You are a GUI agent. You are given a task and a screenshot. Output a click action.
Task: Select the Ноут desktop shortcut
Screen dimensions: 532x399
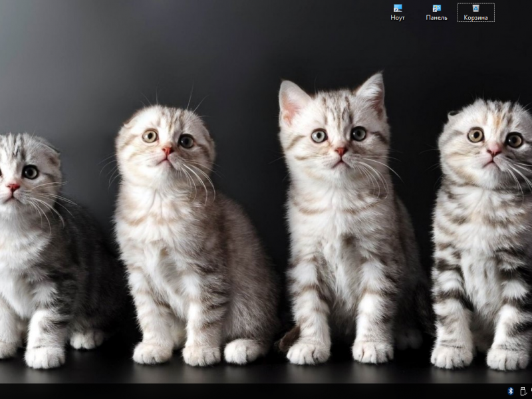(x=397, y=12)
